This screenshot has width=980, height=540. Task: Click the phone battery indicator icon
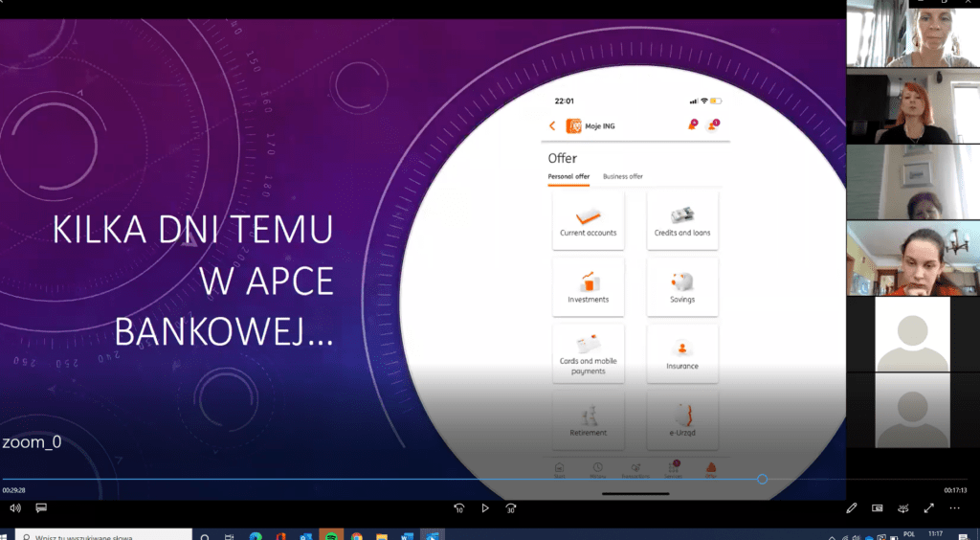[x=716, y=101]
